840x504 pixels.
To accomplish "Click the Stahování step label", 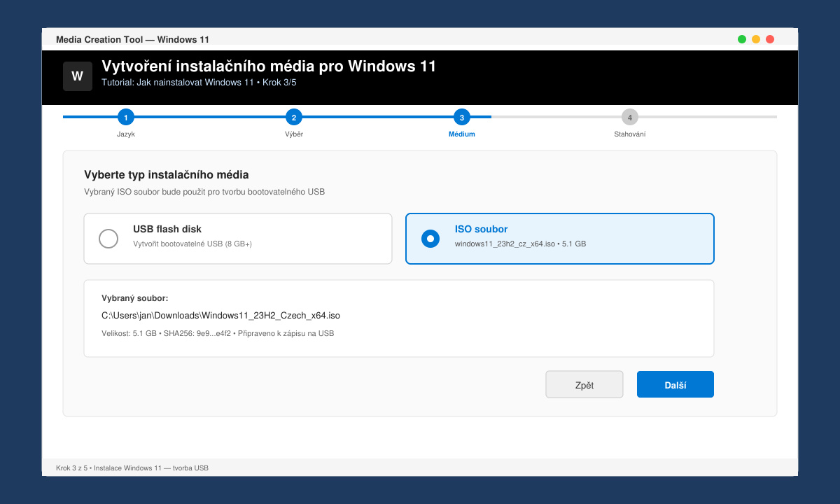I will pos(630,134).
